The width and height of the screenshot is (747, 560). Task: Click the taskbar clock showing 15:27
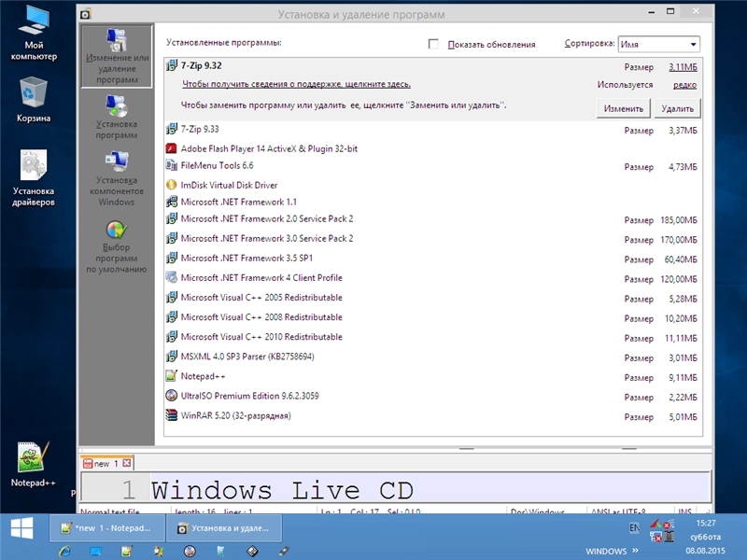(x=706, y=523)
